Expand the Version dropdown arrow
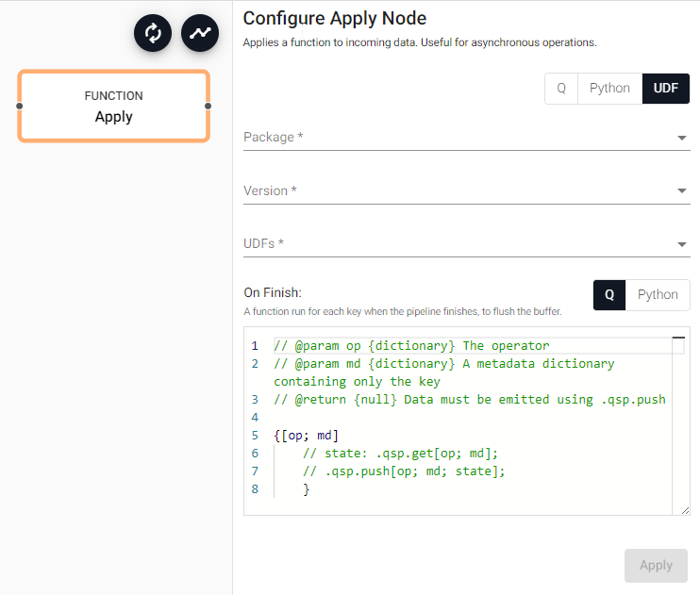 tap(682, 191)
